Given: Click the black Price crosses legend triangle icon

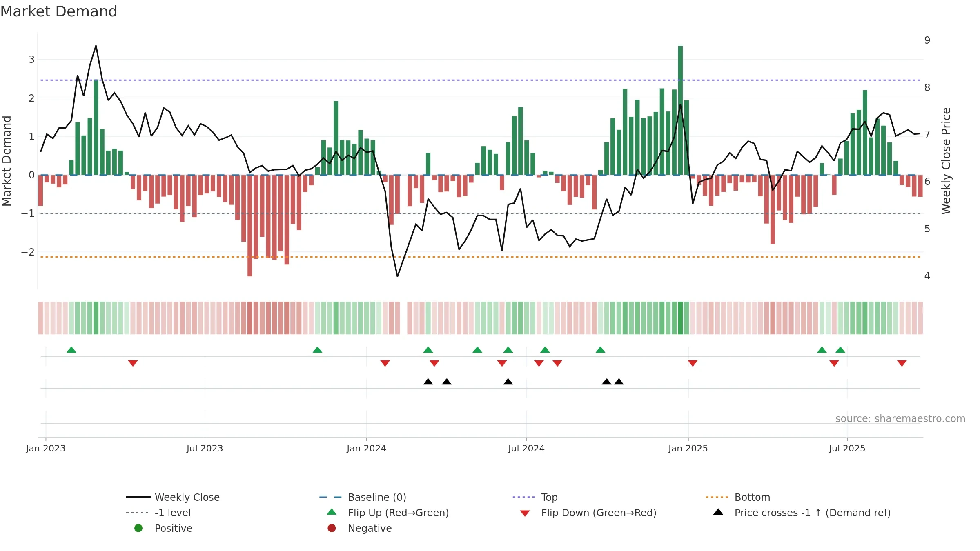Looking at the screenshot, I should [718, 512].
